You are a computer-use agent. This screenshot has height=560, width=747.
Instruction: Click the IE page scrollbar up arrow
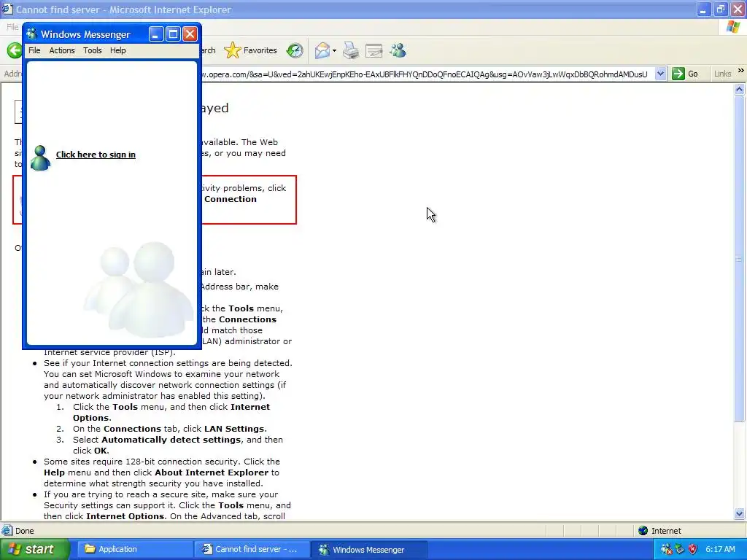740,90
